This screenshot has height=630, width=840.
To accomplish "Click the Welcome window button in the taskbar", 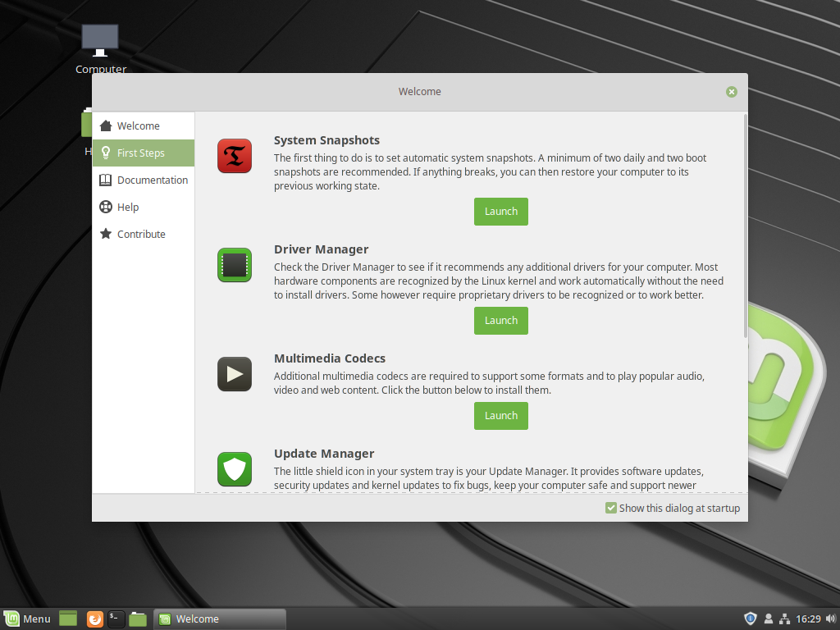I will (x=220, y=619).
